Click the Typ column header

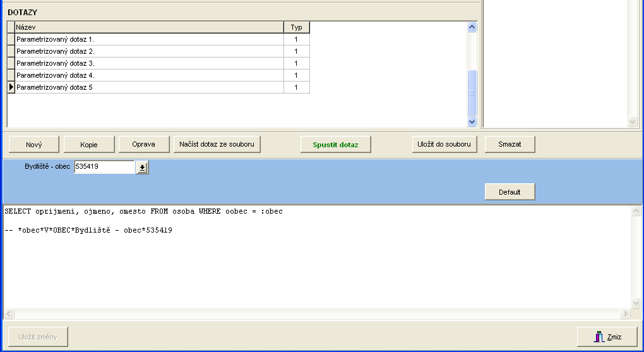(x=296, y=27)
